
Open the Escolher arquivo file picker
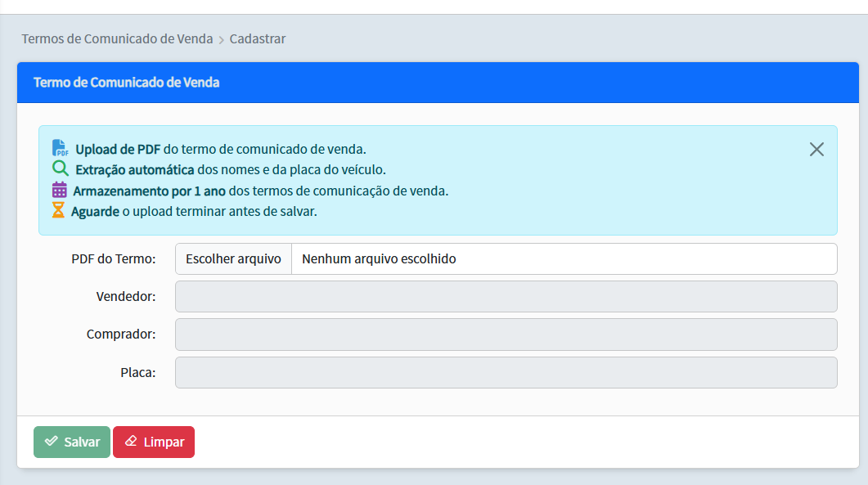(232, 258)
